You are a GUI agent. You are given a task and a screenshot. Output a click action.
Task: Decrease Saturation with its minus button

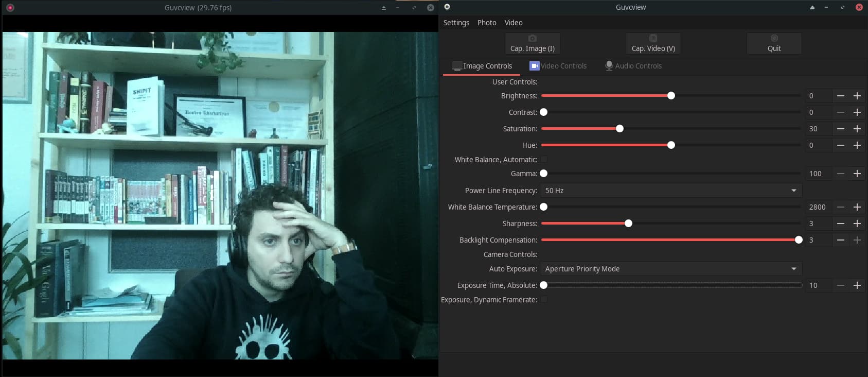(841, 129)
